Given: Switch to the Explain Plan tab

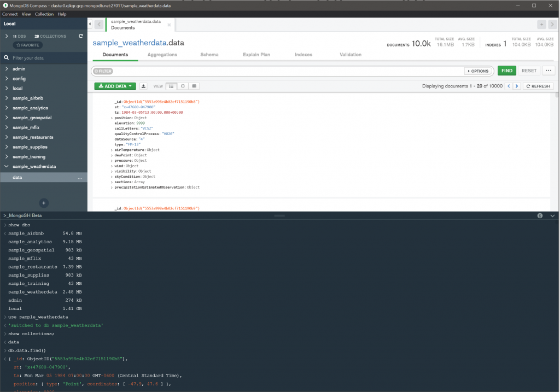Looking at the screenshot, I should click(x=256, y=55).
